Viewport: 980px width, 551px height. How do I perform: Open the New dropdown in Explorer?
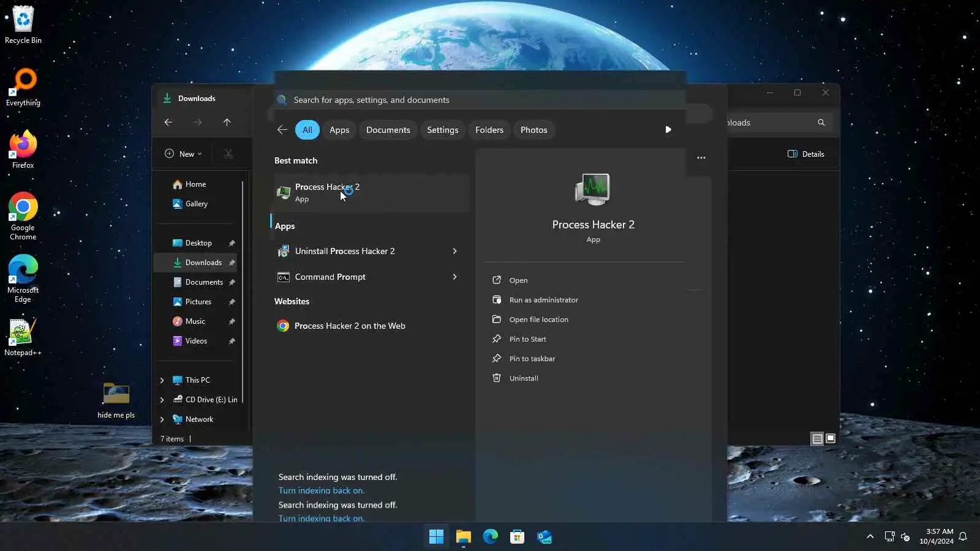[184, 154]
